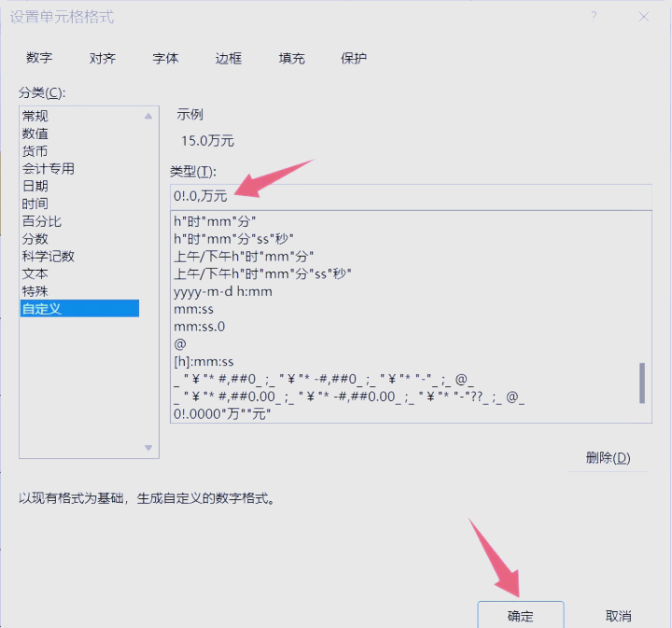Close the 设置单元格格式 dialog
The image size is (672, 628).
tap(644, 17)
